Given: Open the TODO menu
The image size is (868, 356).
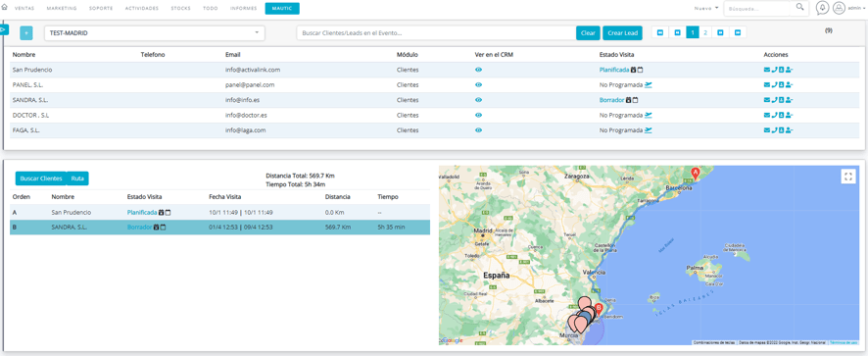Looking at the screenshot, I should click(211, 9).
